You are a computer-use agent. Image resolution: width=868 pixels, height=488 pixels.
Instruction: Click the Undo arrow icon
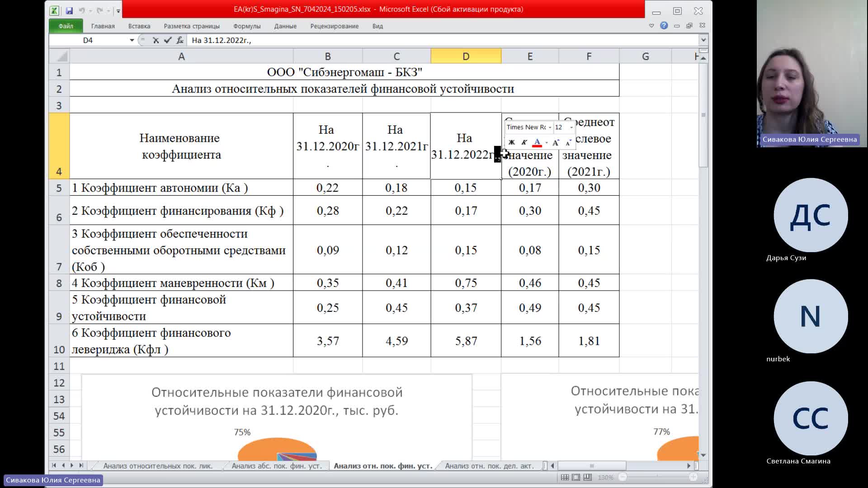coord(82,10)
